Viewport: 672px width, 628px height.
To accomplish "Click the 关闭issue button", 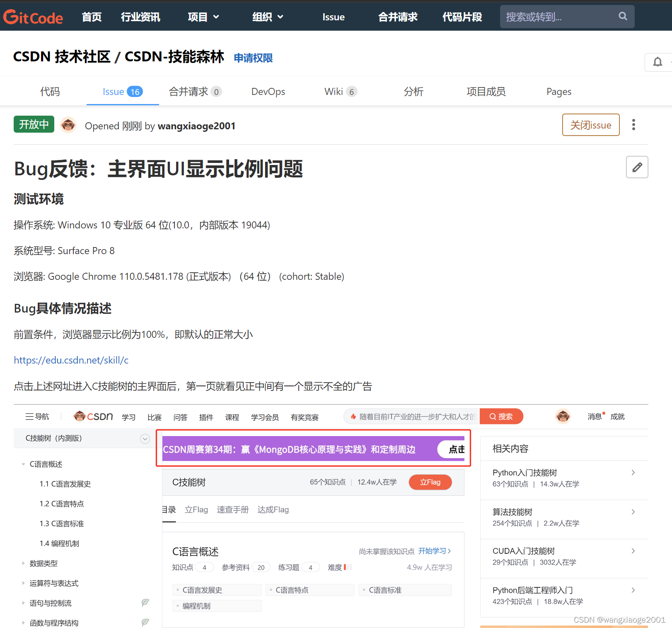I will pyautogui.click(x=591, y=125).
